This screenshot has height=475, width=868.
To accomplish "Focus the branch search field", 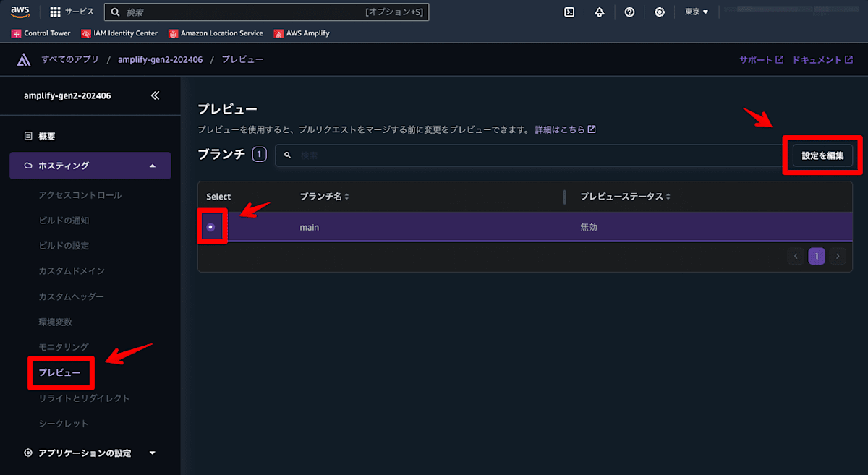I will coord(529,155).
